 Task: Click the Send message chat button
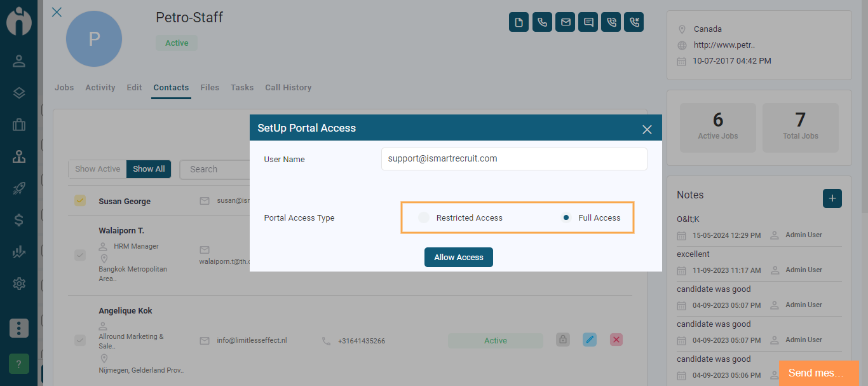pyautogui.click(x=818, y=373)
